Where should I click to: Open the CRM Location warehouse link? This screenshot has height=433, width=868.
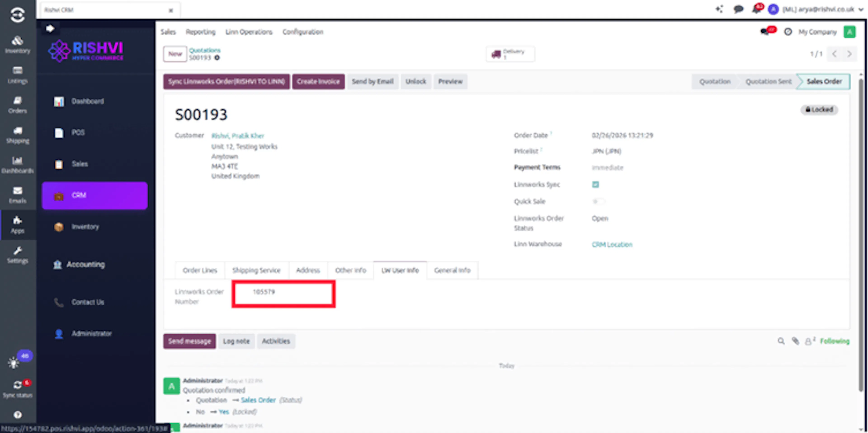click(612, 245)
